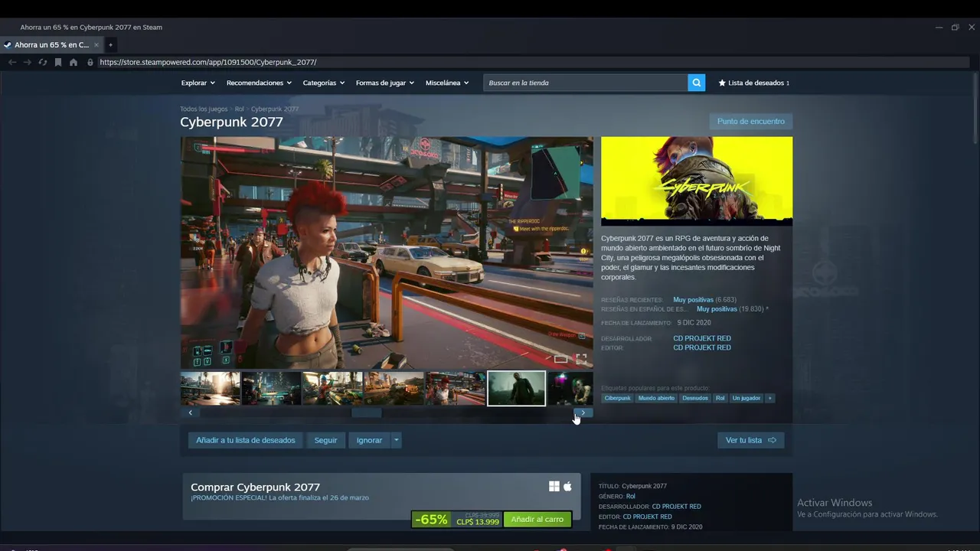Select second thumbnail with dark neon street

pos(271,389)
